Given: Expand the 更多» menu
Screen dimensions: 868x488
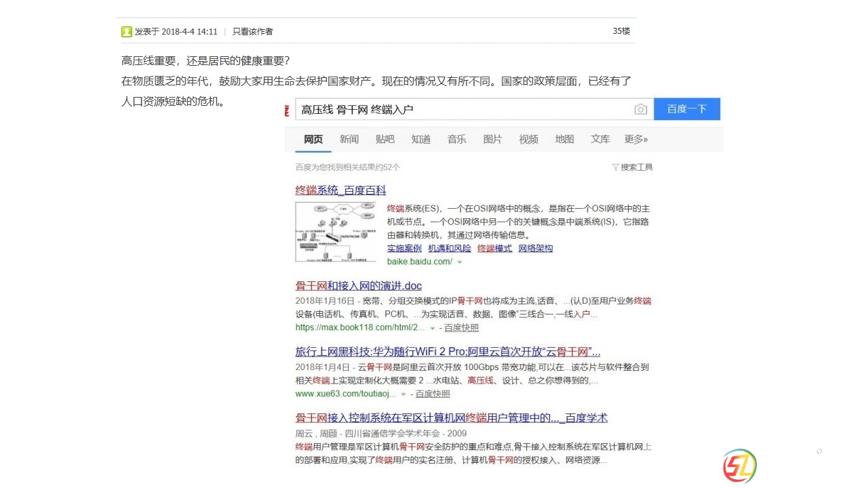Looking at the screenshot, I should click(x=635, y=139).
